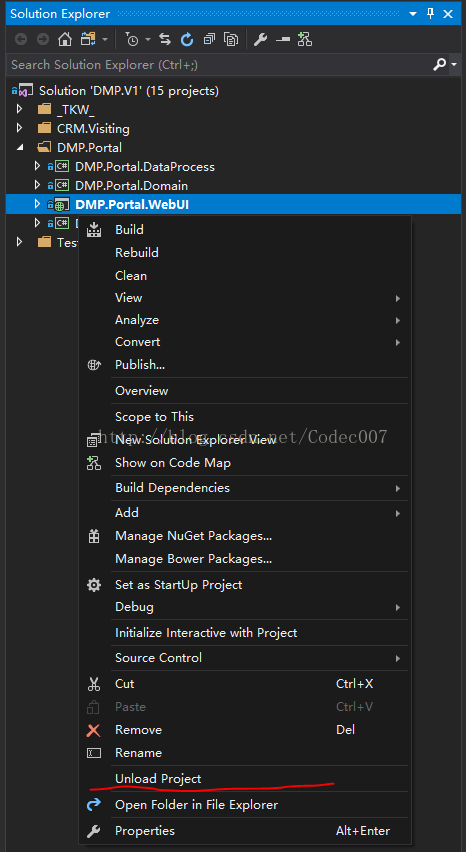This screenshot has width=466, height=852.
Task: Click Show on Code Map entry
Action: 244,463
